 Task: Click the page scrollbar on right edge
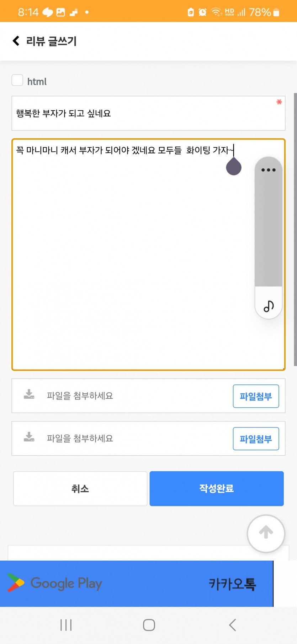coord(295,230)
